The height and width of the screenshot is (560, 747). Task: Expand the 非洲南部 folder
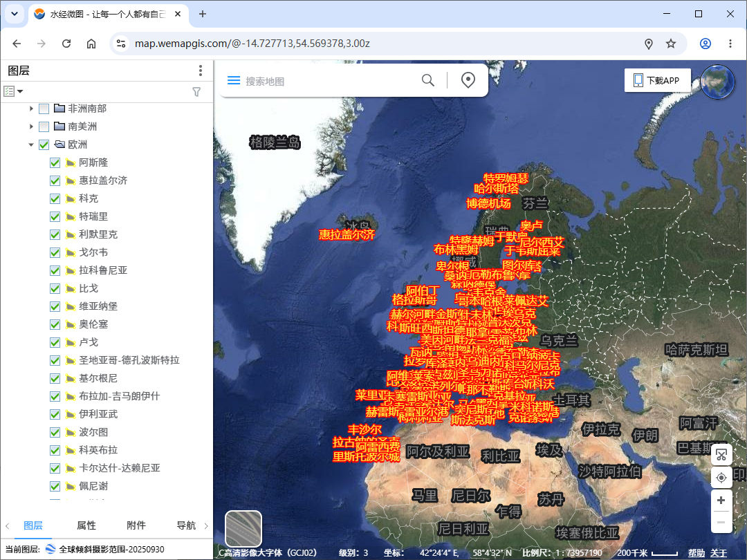click(31, 109)
